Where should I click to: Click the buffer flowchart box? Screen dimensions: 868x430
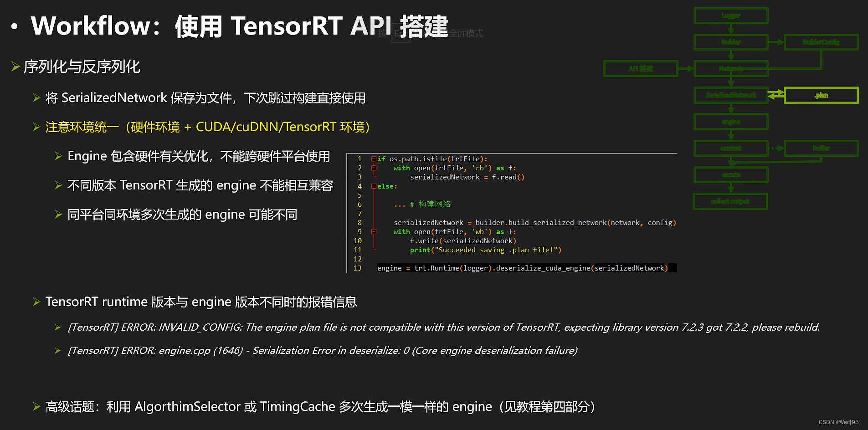(x=821, y=148)
